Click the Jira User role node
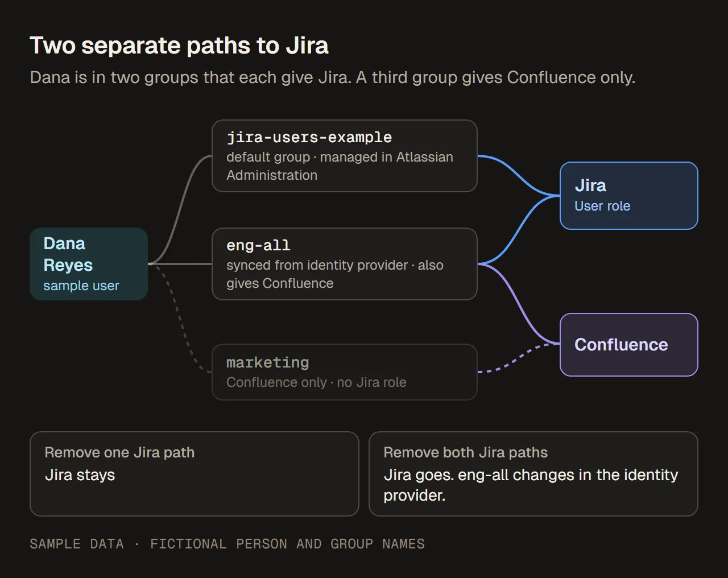The width and height of the screenshot is (728, 578). (x=629, y=196)
